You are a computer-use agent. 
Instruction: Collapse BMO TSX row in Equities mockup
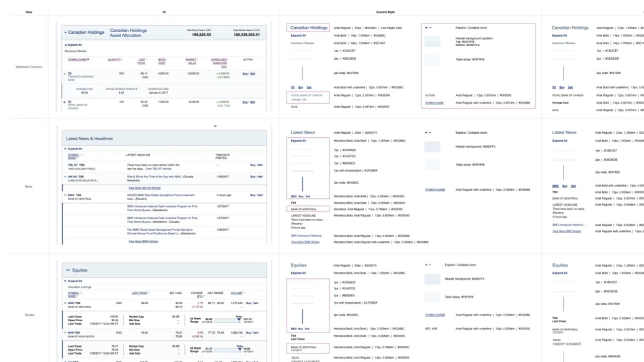(65, 303)
